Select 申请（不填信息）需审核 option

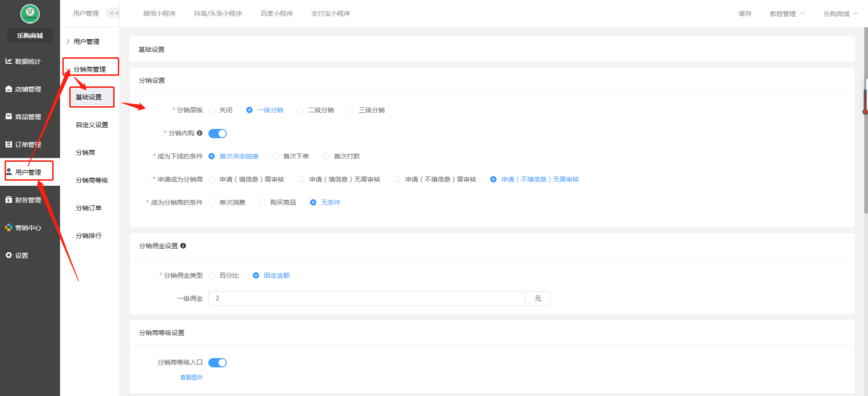point(435,179)
